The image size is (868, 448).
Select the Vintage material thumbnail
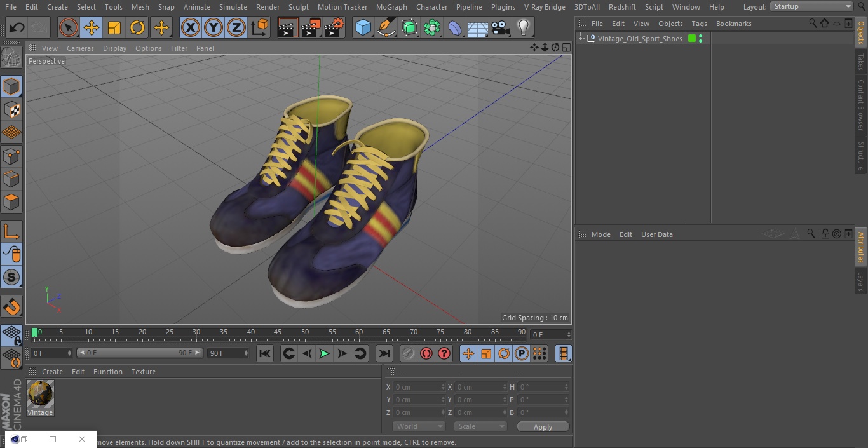(x=40, y=394)
